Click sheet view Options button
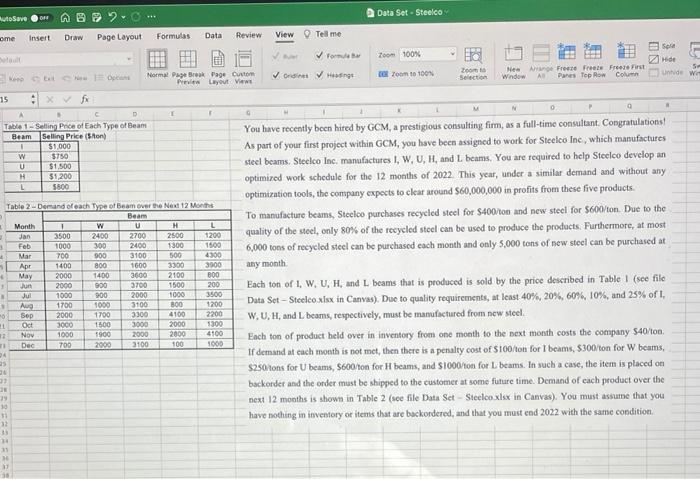This screenshot has width=700, height=479. (x=112, y=78)
